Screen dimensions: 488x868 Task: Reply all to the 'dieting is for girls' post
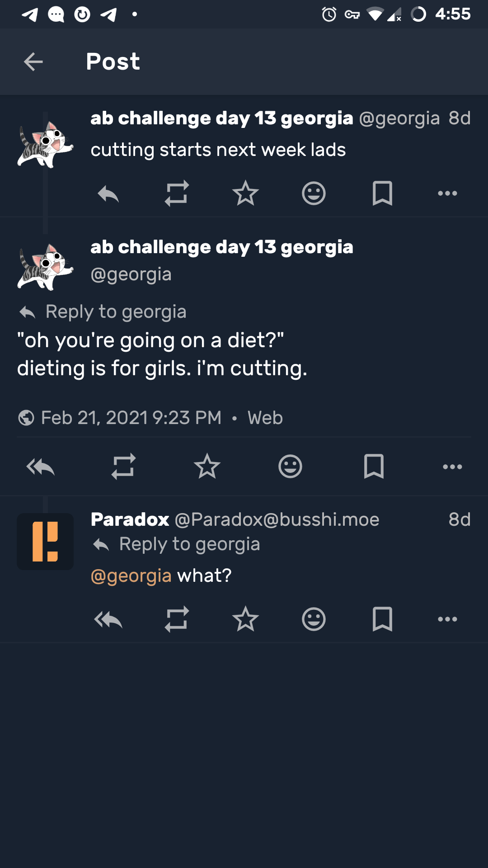coord(41,467)
